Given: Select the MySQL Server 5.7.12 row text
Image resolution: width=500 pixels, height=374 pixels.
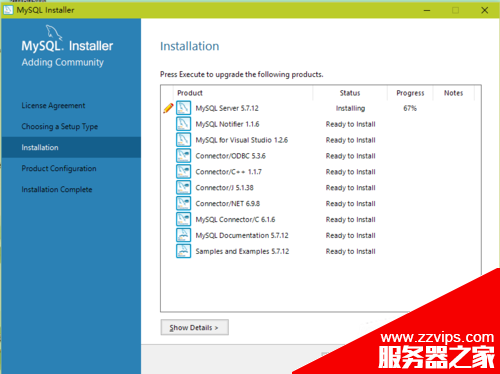Looking at the screenshot, I should click(227, 108).
